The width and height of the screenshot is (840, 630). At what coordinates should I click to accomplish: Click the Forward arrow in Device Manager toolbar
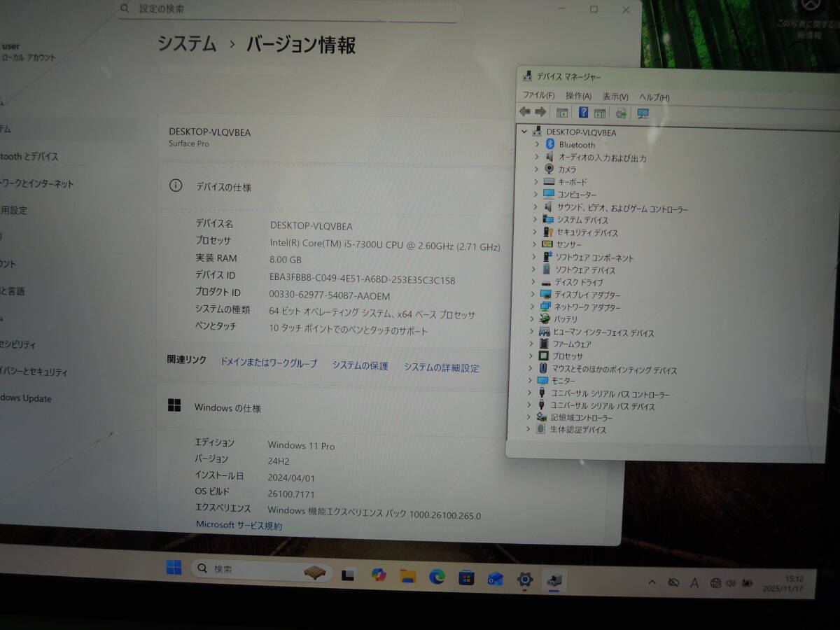pos(540,112)
